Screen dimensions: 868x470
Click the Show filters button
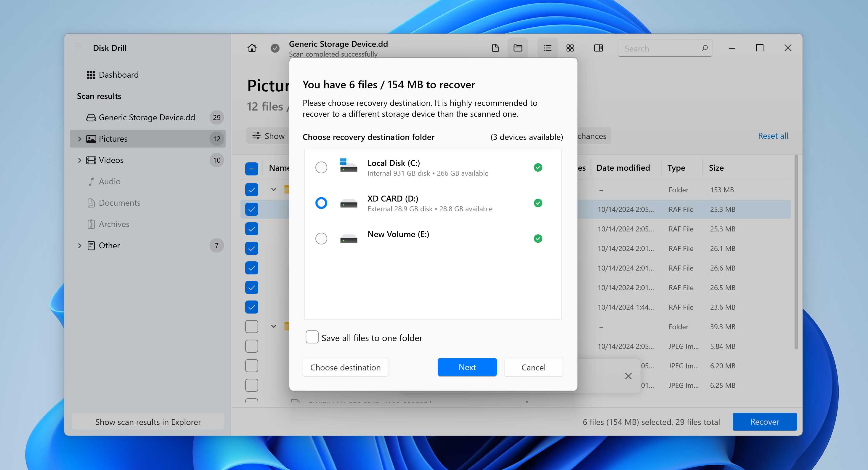[x=269, y=136]
